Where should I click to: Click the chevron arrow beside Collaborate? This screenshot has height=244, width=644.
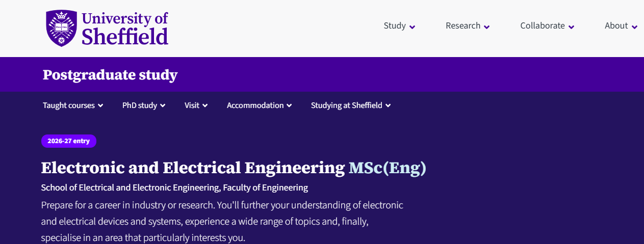[x=572, y=27]
